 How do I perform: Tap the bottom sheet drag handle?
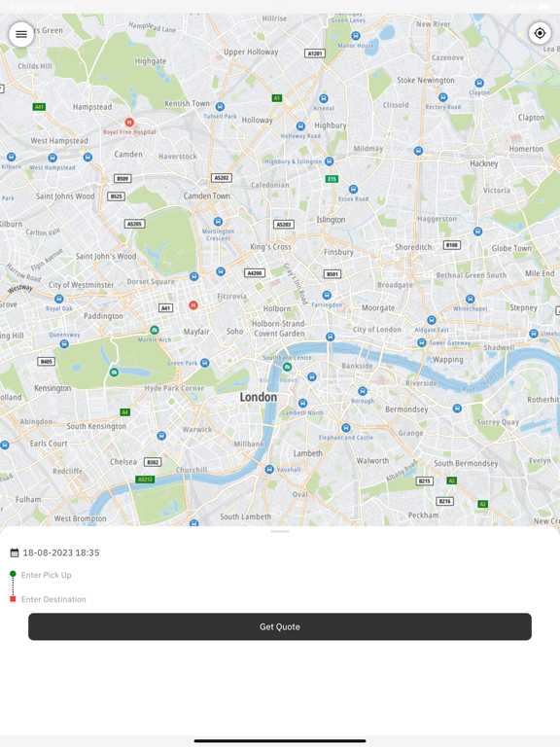280,531
